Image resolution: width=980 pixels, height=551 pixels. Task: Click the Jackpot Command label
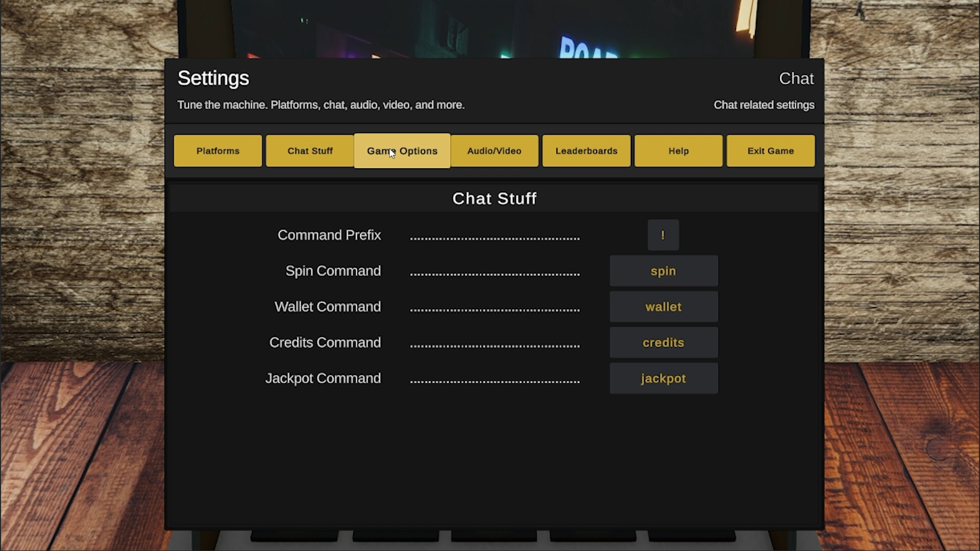[x=323, y=378]
